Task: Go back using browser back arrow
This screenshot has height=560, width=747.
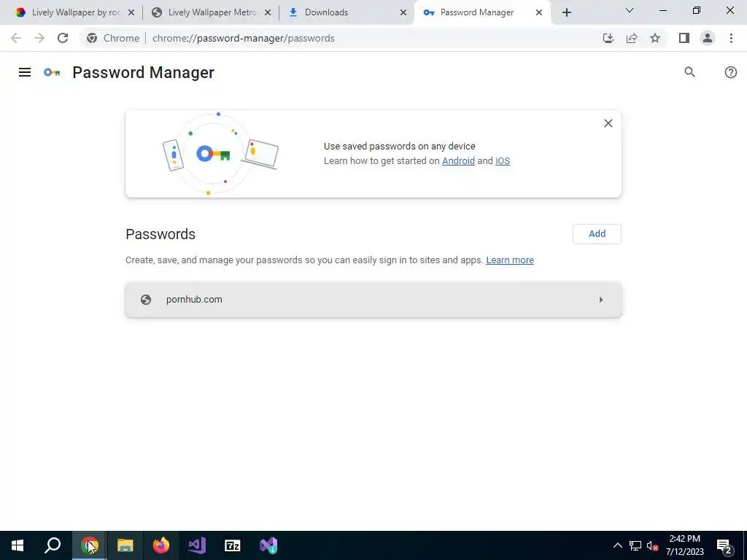Action: tap(16, 38)
